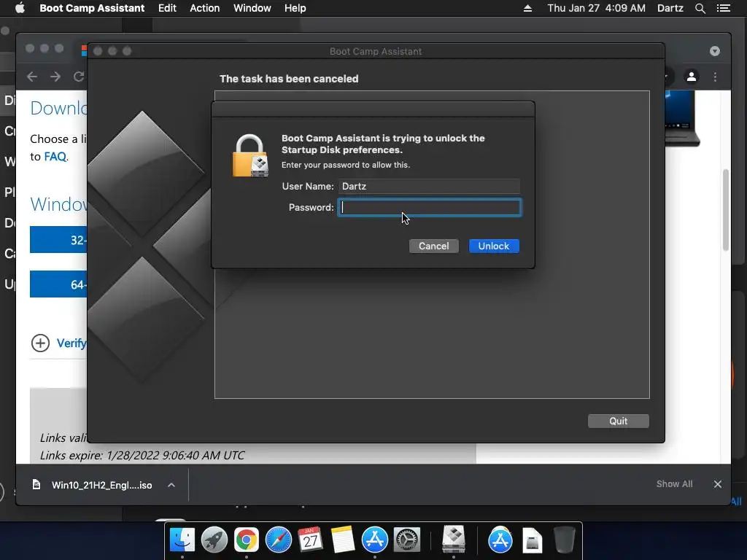Click the 64-bit download button
The height and width of the screenshot is (560, 747).
pos(58,284)
